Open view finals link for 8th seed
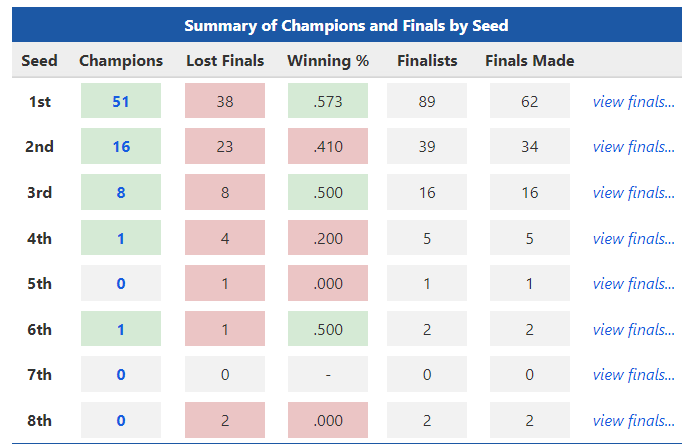 click(x=633, y=420)
